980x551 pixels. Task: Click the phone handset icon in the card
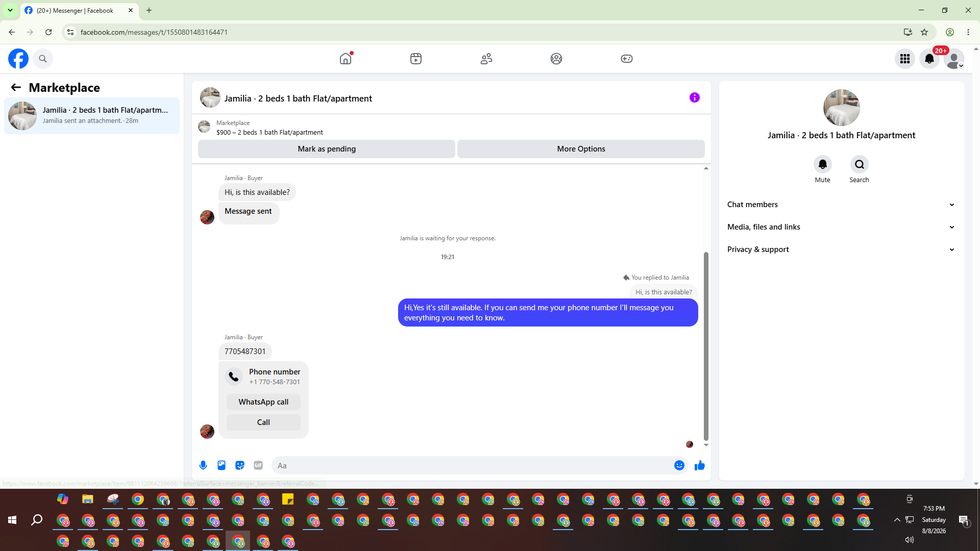point(234,377)
